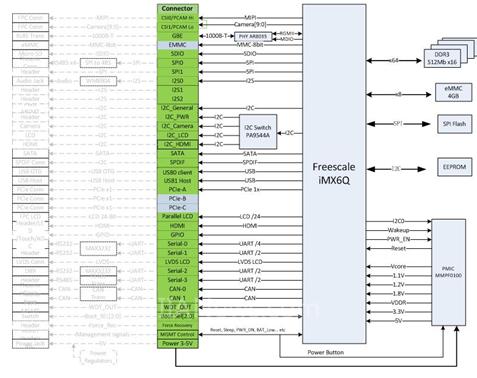Select the Parallel LCD connector row
Screen dimensions: 477x378
tap(178, 216)
